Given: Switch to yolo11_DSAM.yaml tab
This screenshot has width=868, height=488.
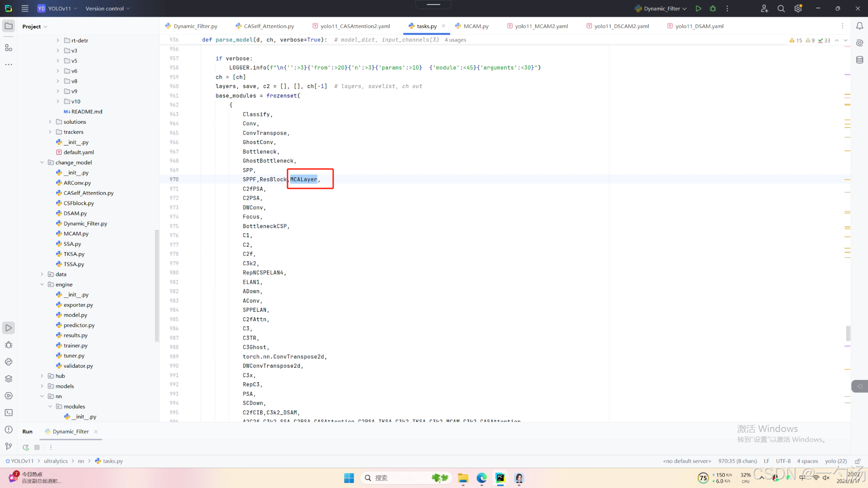Looking at the screenshot, I should click(699, 26).
